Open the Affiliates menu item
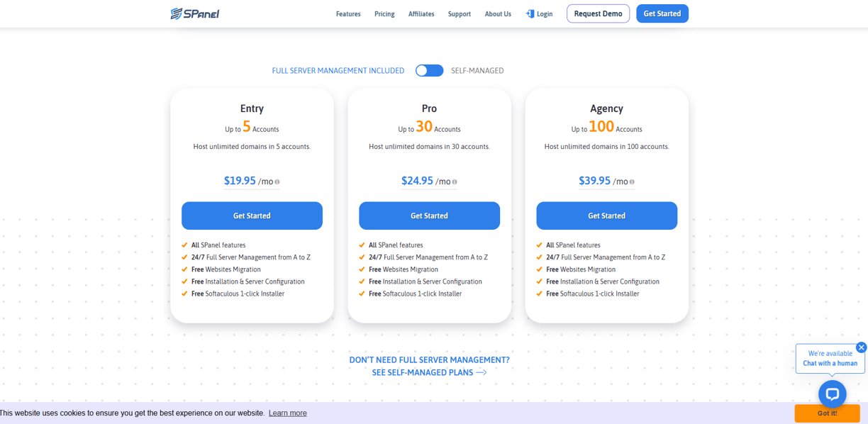The image size is (868, 424). coord(421,14)
